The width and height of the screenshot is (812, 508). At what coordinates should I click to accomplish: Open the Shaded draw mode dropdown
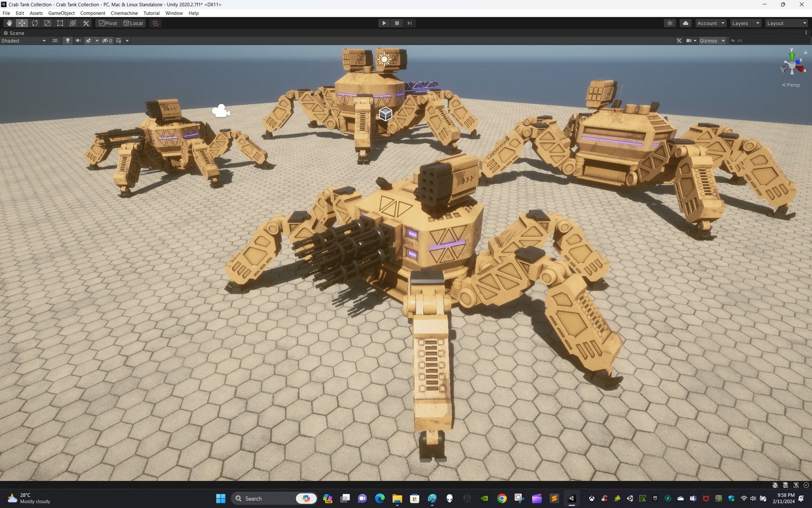pos(23,41)
